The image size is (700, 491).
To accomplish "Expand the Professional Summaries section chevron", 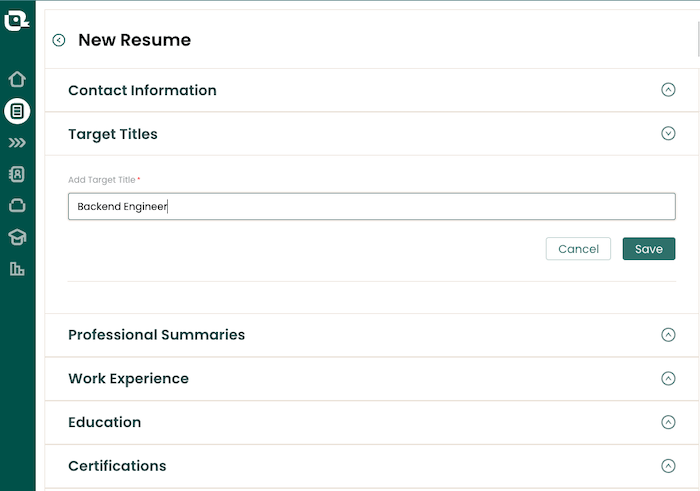I will click(x=668, y=335).
